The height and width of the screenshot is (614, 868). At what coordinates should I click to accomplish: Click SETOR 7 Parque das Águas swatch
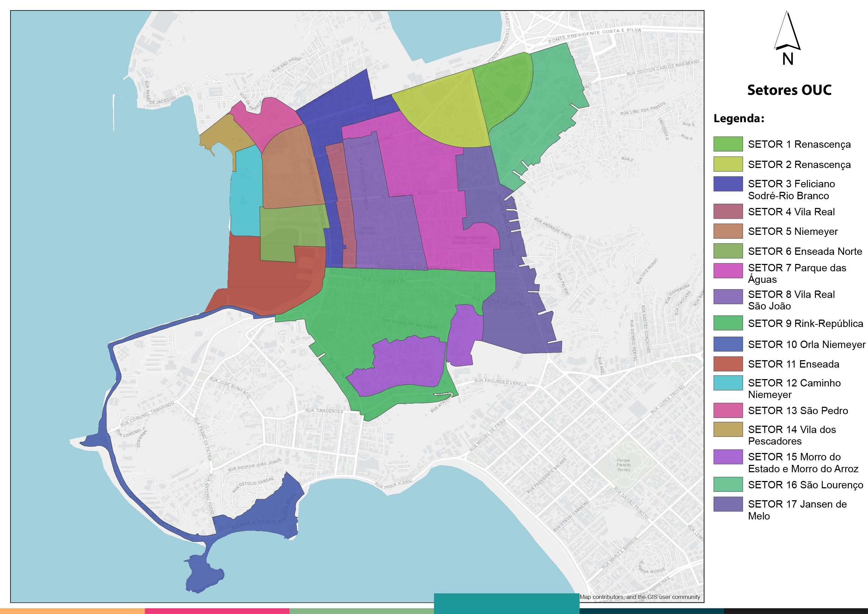pos(728,271)
